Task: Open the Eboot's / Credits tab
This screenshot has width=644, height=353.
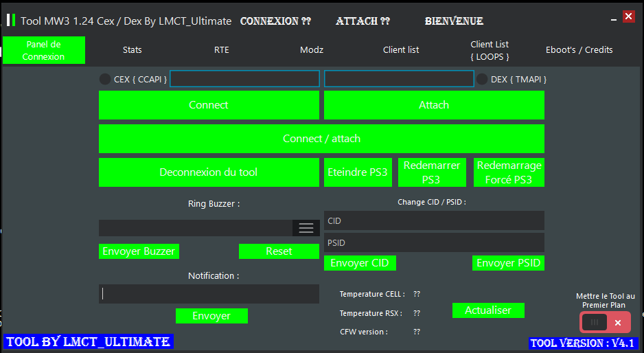Action: (x=579, y=50)
